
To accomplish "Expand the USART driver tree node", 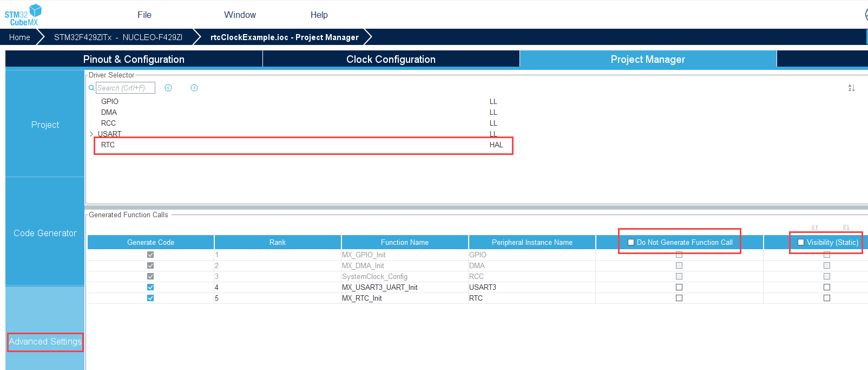I will (91, 134).
